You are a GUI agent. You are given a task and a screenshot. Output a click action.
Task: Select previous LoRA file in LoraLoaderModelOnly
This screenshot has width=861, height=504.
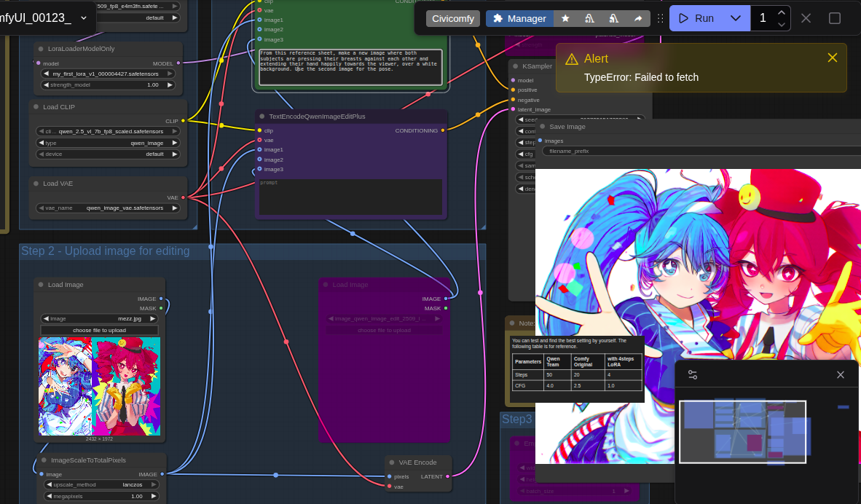[x=47, y=74]
